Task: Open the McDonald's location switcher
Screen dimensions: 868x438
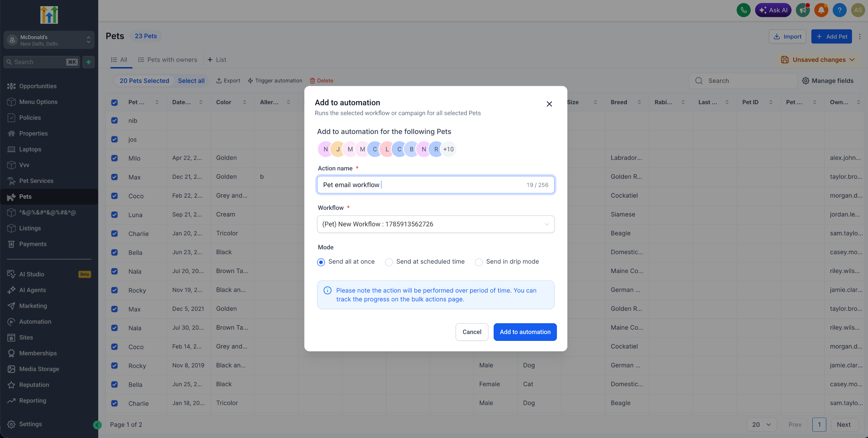Action: pos(49,40)
